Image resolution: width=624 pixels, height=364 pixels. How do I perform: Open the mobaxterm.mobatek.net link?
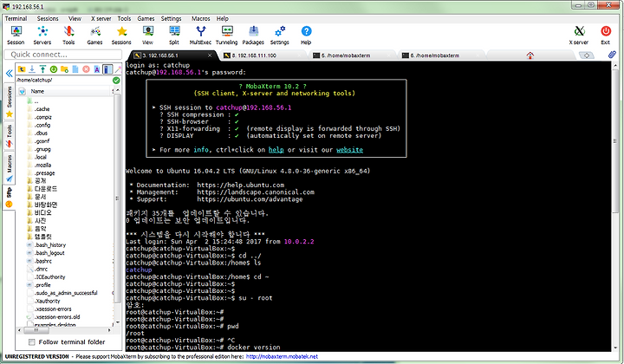[282, 356]
